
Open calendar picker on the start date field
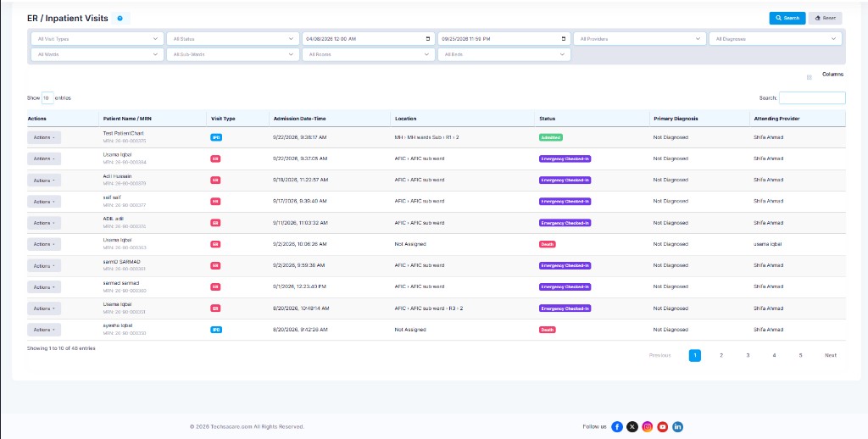point(427,39)
